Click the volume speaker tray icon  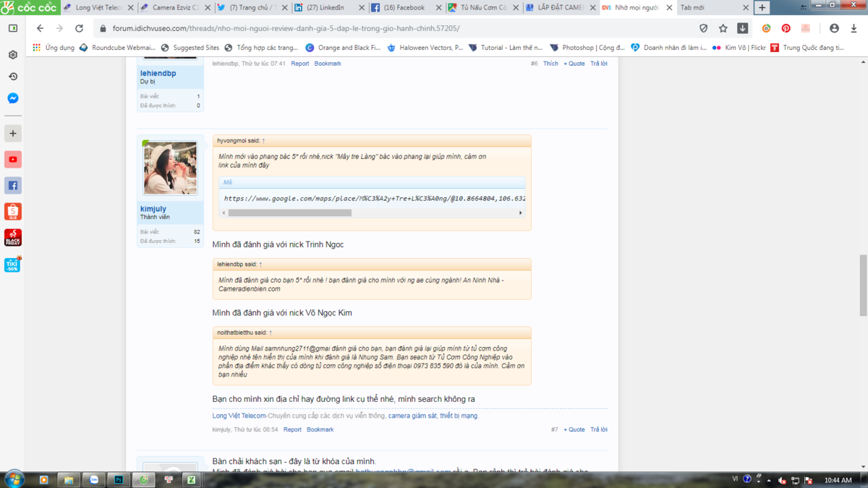coord(782,480)
